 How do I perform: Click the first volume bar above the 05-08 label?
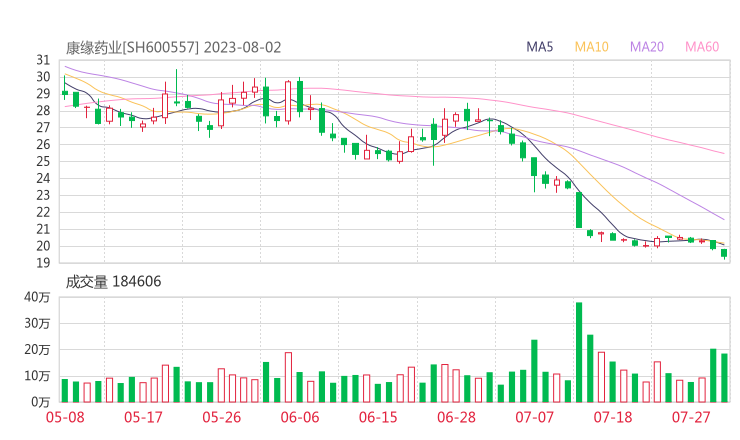pyautogui.click(x=65, y=390)
